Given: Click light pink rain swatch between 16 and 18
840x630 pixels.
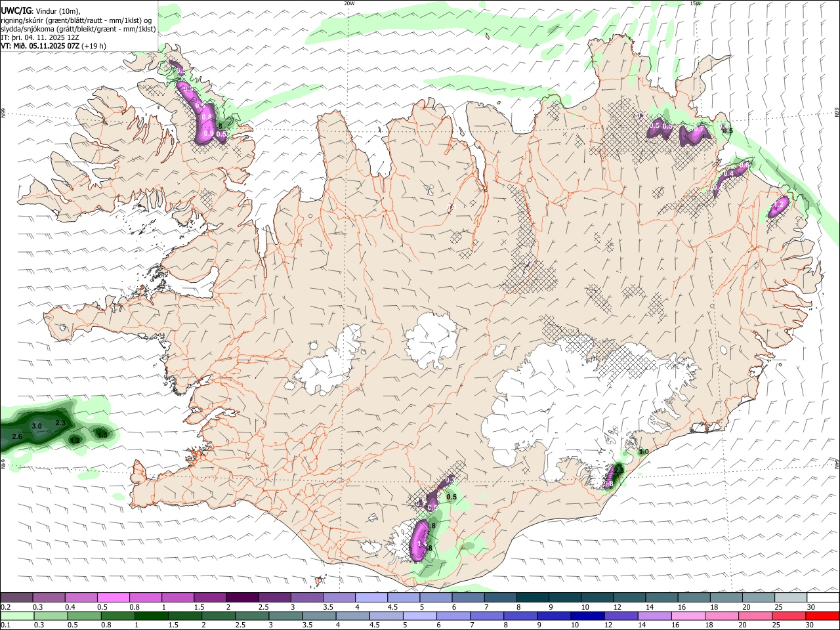Looking at the screenshot, I should pos(688,616).
